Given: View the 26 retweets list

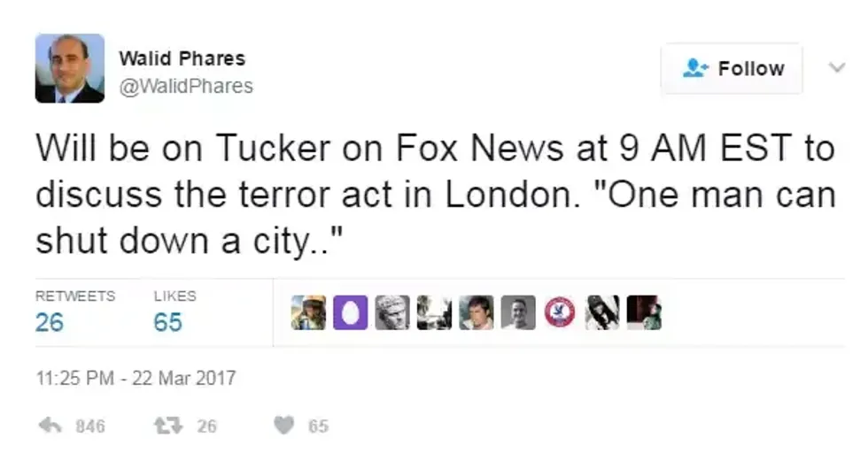Looking at the screenshot, I should [x=50, y=322].
